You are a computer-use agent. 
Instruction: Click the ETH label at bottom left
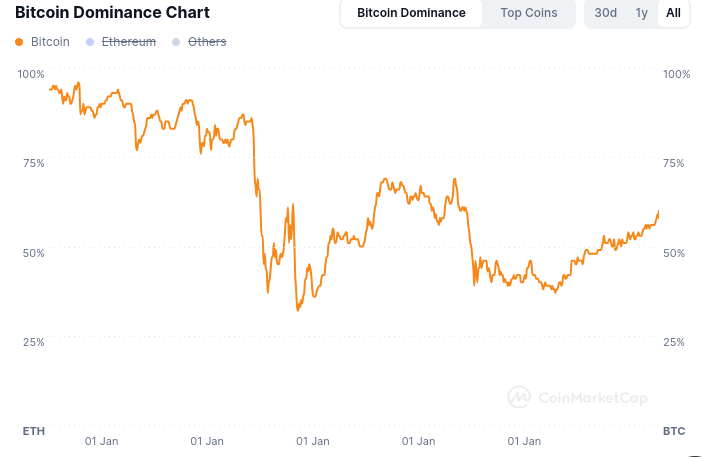pos(33,431)
